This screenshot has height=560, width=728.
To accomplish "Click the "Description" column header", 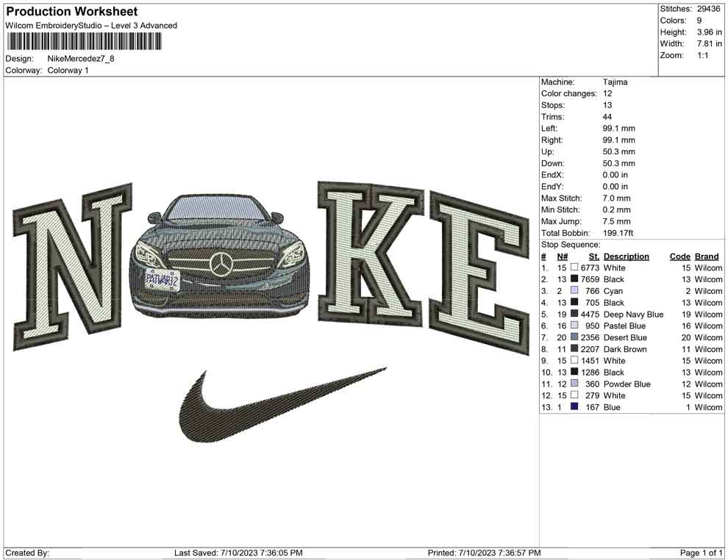I will click(627, 256).
